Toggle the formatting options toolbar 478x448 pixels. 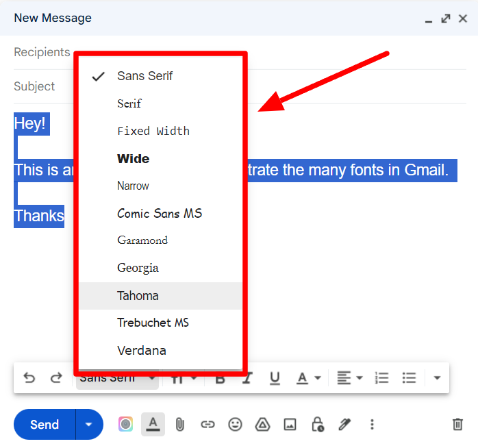pyautogui.click(x=153, y=424)
